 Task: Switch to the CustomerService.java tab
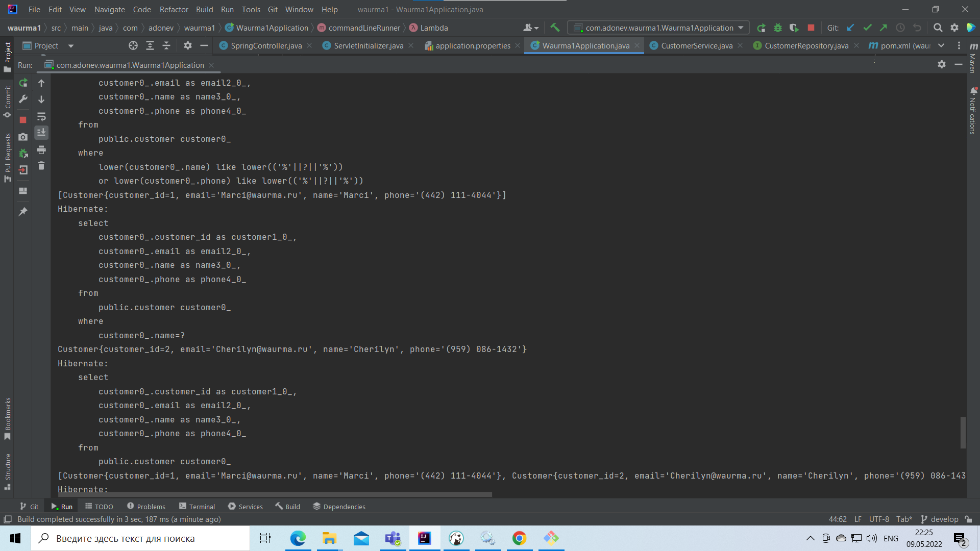click(x=696, y=45)
